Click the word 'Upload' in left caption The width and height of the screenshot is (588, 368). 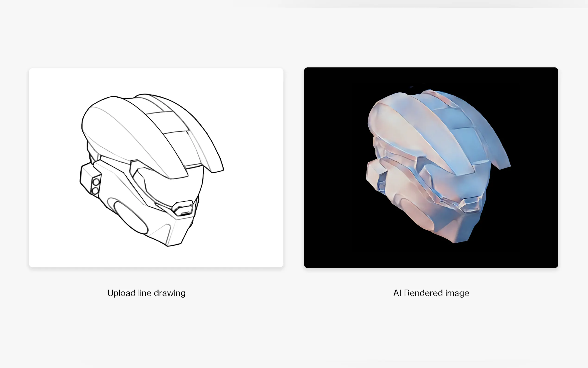(121, 293)
